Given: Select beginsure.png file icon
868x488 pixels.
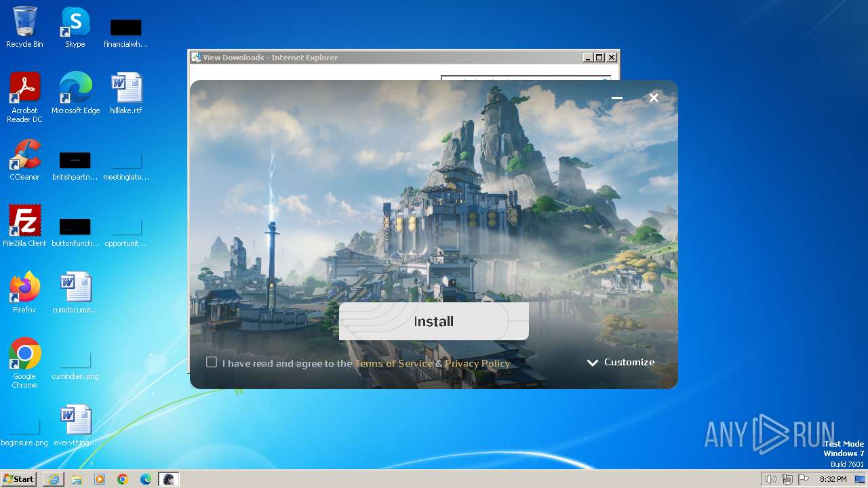Looking at the screenshot, I should [x=24, y=431].
